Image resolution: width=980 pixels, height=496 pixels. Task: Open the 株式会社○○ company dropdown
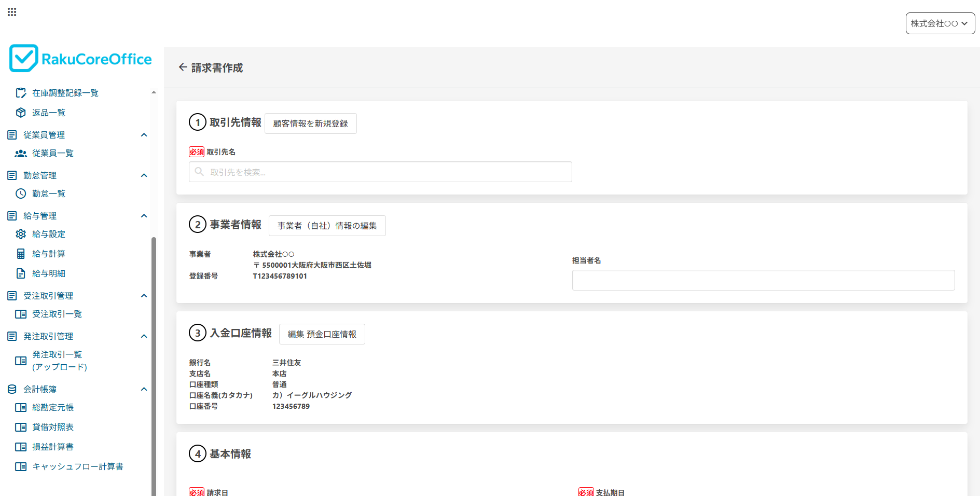click(940, 23)
